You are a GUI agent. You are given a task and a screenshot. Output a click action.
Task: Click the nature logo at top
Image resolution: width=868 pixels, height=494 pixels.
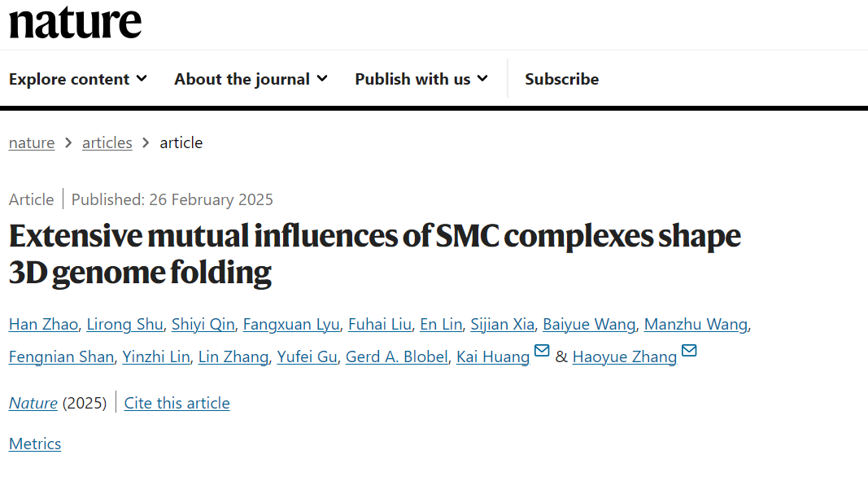(x=76, y=23)
